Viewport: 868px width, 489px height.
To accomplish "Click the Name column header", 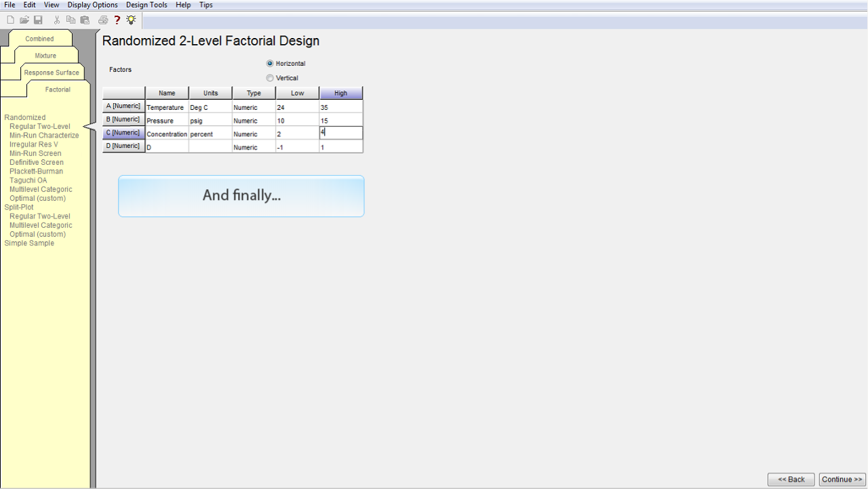I will (x=167, y=93).
